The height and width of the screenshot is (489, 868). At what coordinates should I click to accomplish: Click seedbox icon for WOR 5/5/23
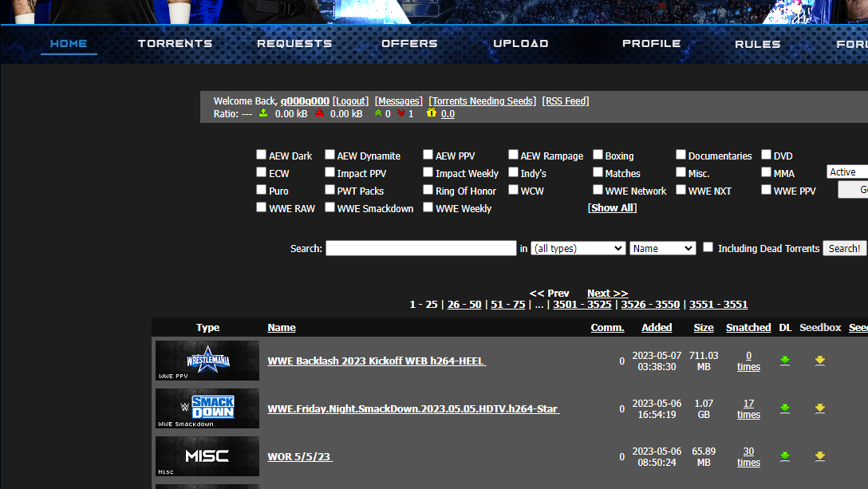coord(820,456)
